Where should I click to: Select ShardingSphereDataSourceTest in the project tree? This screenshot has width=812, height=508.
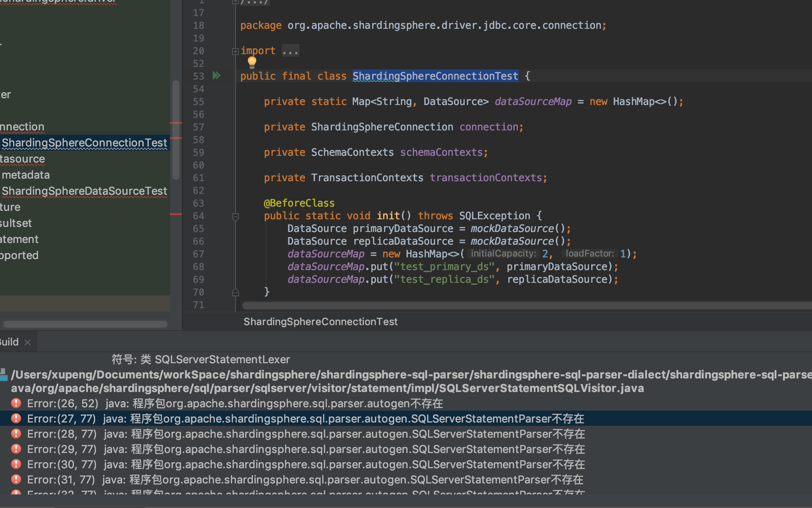coord(84,191)
